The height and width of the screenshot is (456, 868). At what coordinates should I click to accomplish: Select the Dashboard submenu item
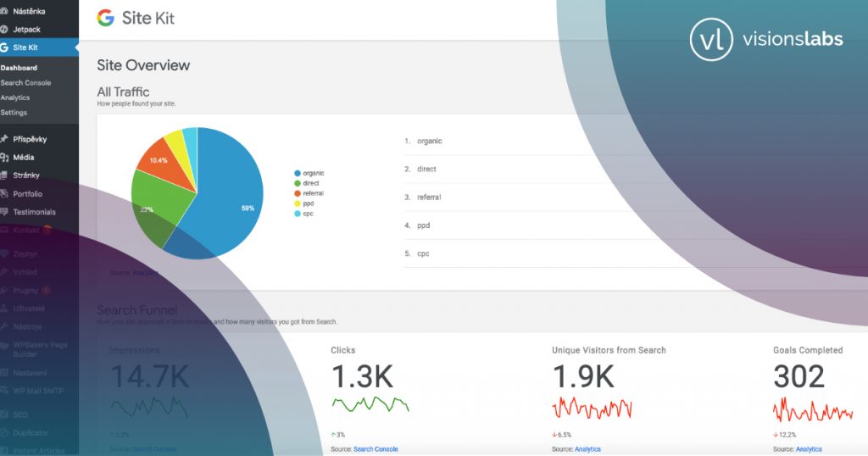(x=19, y=68)
